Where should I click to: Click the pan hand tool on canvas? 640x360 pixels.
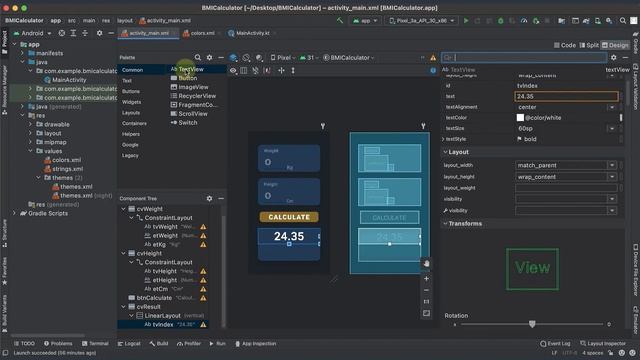(x=427, y=264)
